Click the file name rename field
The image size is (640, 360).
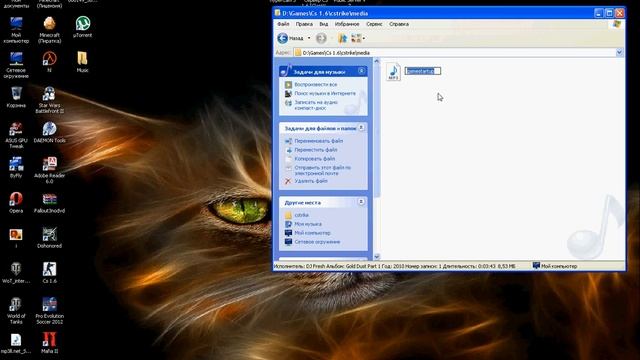(422, 71)
